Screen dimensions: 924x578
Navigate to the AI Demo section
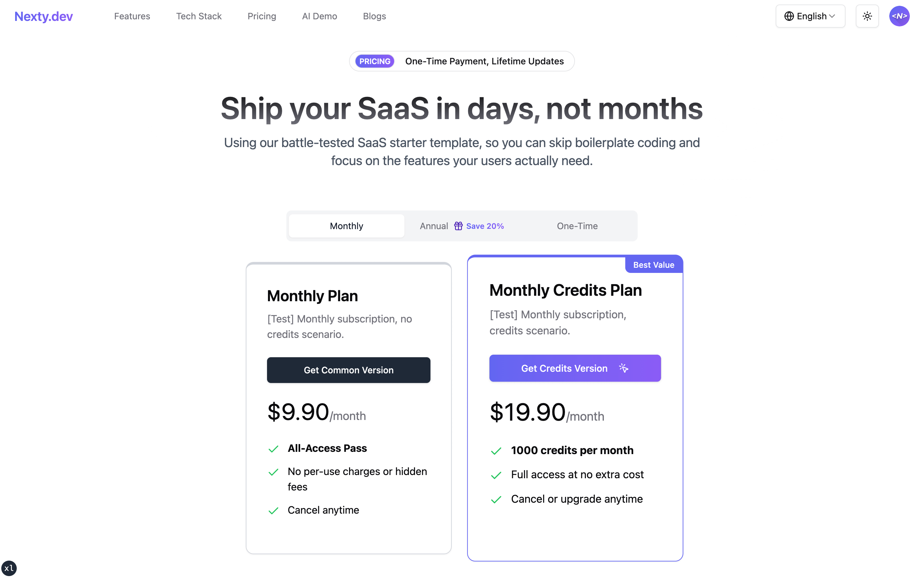click(319, 16)
